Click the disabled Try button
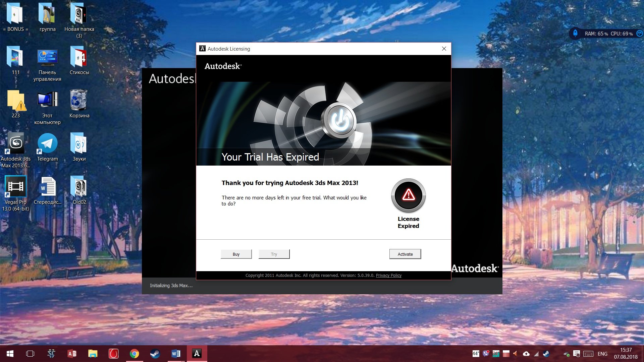 tap(274, 254)
